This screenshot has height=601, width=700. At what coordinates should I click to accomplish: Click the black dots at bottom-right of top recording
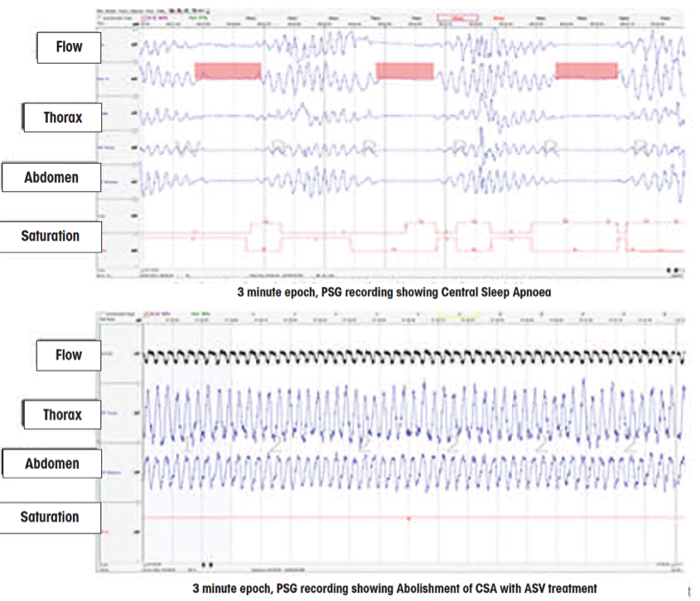pos(673,270)
